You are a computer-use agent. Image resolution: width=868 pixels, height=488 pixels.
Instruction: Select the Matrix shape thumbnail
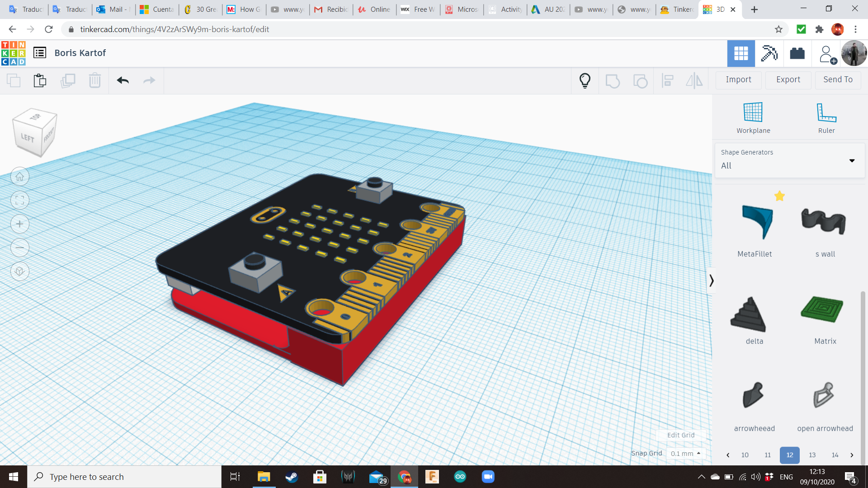coord(822,310)
